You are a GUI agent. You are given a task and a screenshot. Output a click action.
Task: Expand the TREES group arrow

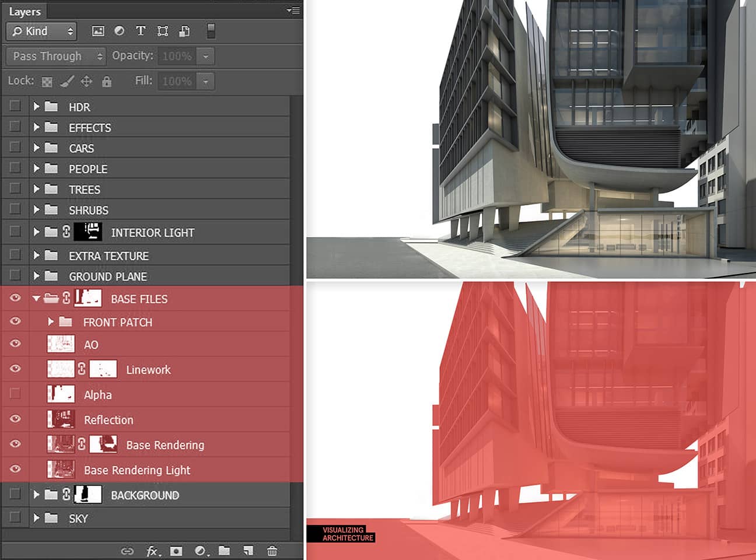36,189
